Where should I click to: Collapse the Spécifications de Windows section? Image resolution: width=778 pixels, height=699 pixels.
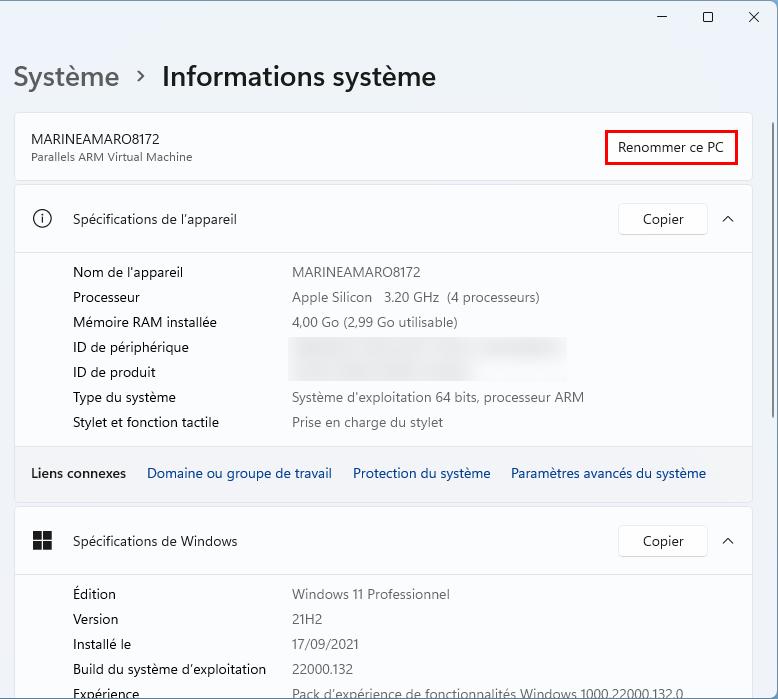click(728, 541)
